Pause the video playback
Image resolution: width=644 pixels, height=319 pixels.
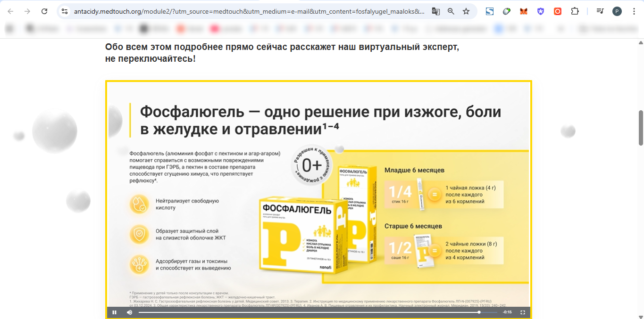[x=115, y=312]
